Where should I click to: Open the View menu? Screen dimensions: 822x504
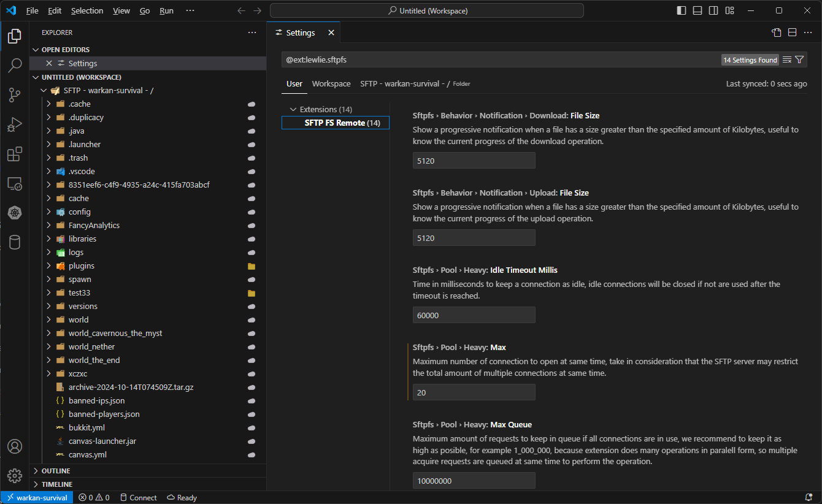(121, 10)
